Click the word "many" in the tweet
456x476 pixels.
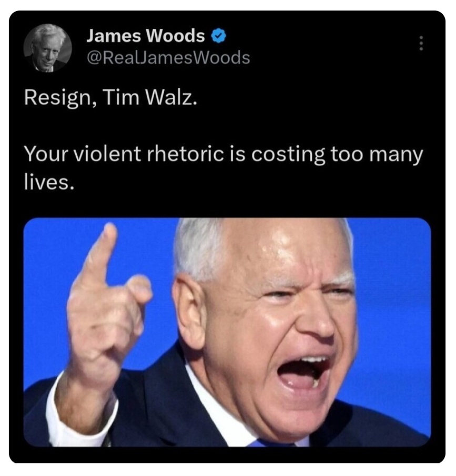(x=396, y=156)
